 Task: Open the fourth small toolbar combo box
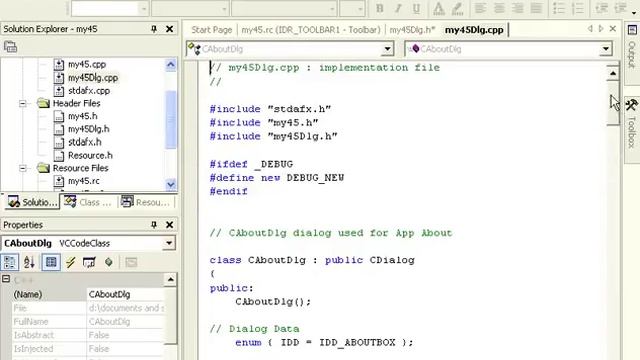[x=360, y=9]
